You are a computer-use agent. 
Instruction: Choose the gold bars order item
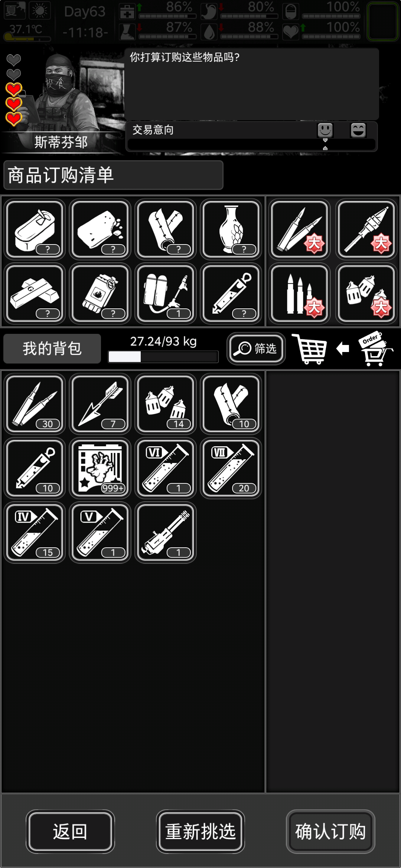35,293
